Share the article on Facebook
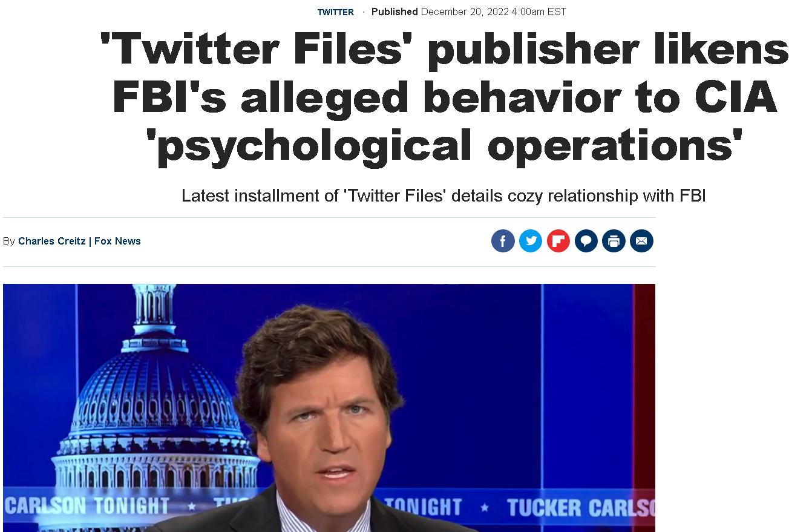This screenshot has height=532, width=812. 503,241
